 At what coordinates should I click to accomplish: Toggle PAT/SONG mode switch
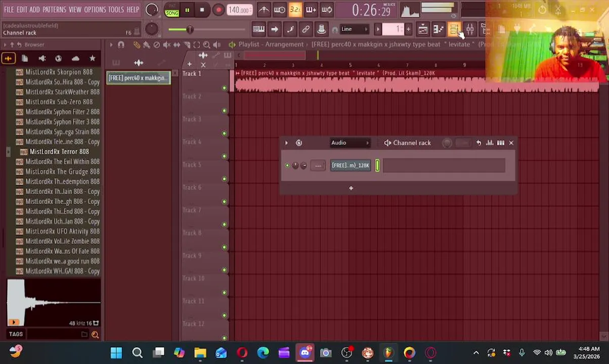click(x=172, y=10)
